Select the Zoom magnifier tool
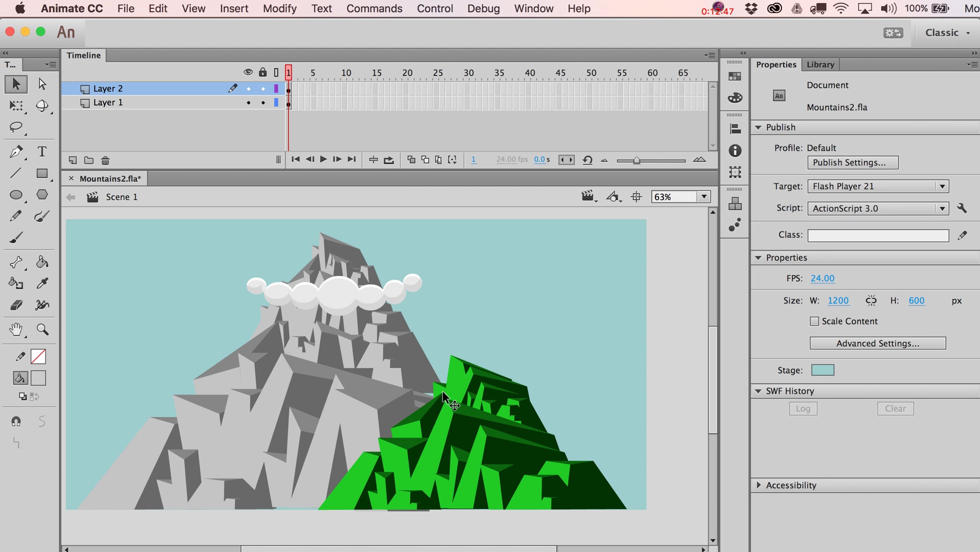Viewport: 980px width, 552px height. (42, 329)
